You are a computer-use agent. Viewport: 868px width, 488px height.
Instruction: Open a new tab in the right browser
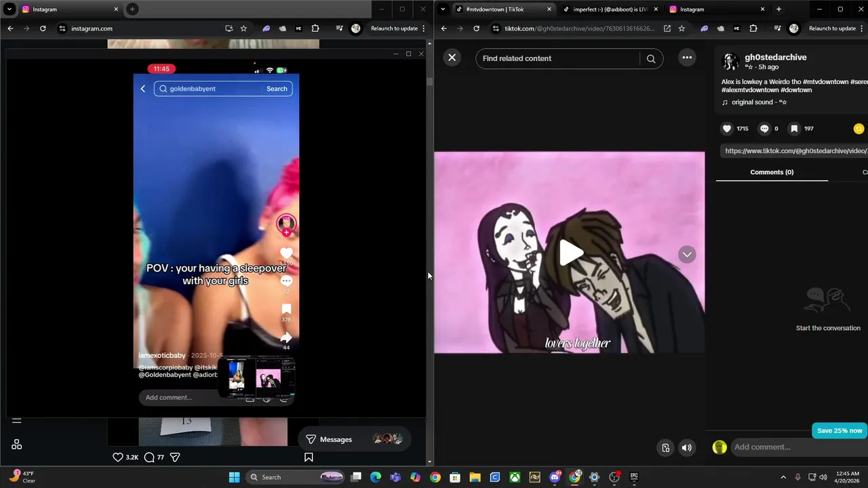tap(778, 9)
